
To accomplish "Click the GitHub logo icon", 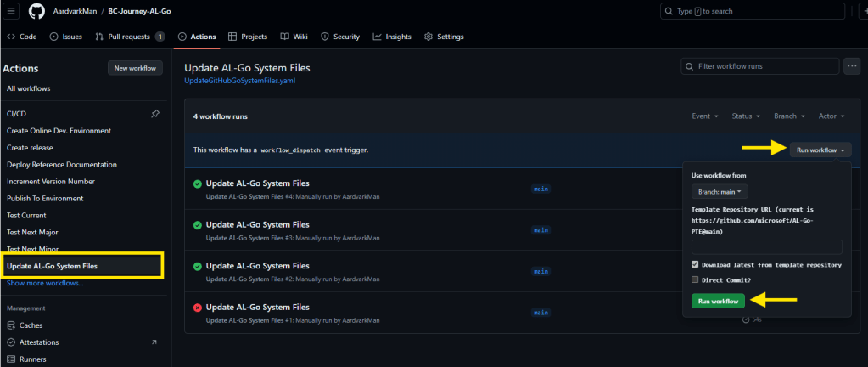I will pyautogui.click(x=36, y=11).
